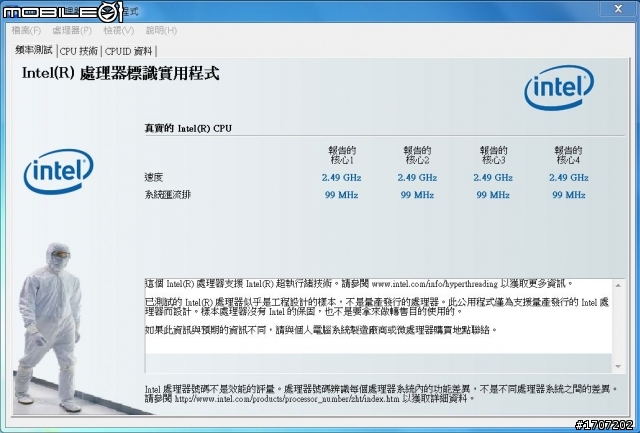This screenshot has width=640, height=433.
Task: Close the window with the X button
Action: coord(618,9)
